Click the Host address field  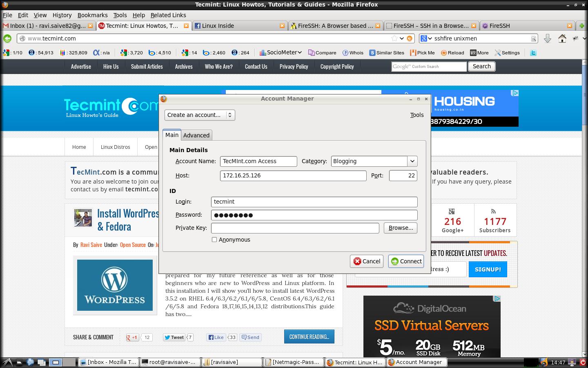293,175
